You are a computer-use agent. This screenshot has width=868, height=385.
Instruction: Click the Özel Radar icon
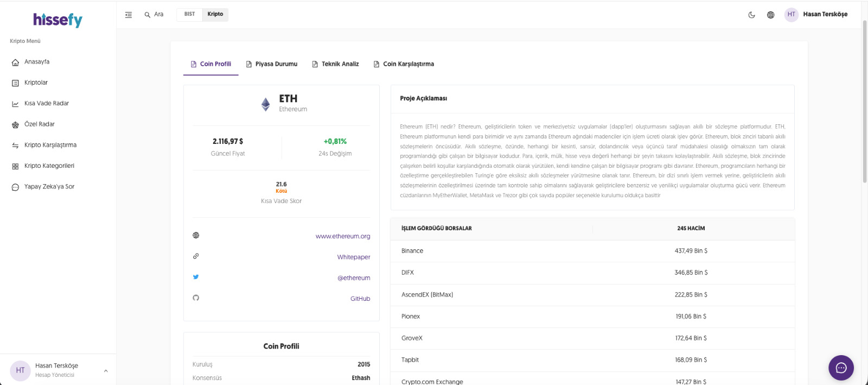15,125
